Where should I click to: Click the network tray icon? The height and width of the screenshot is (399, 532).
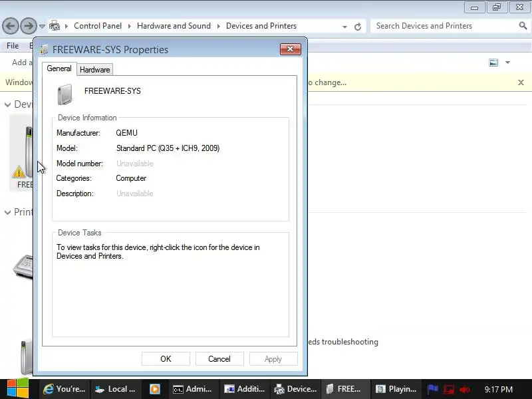click(449, 389)
